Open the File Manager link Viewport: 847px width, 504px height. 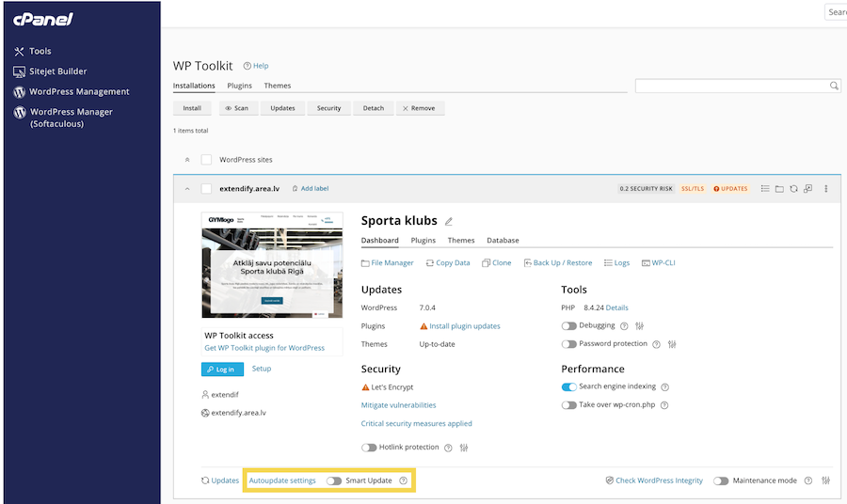point(388,263)
